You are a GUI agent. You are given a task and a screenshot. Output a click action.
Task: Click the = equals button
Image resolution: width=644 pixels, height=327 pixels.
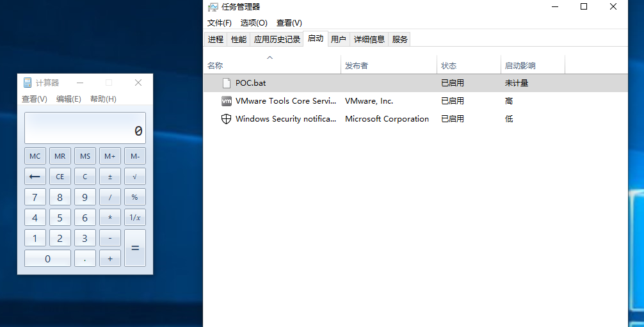[x=135, y=248]
